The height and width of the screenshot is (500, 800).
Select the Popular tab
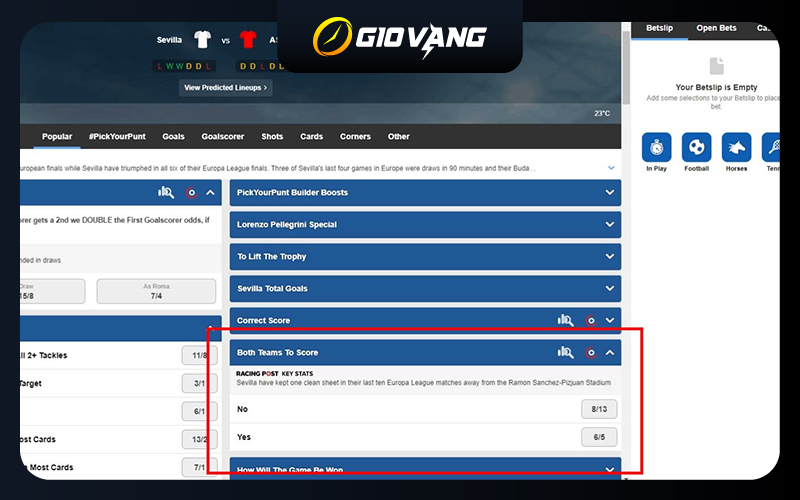(57, 137)
